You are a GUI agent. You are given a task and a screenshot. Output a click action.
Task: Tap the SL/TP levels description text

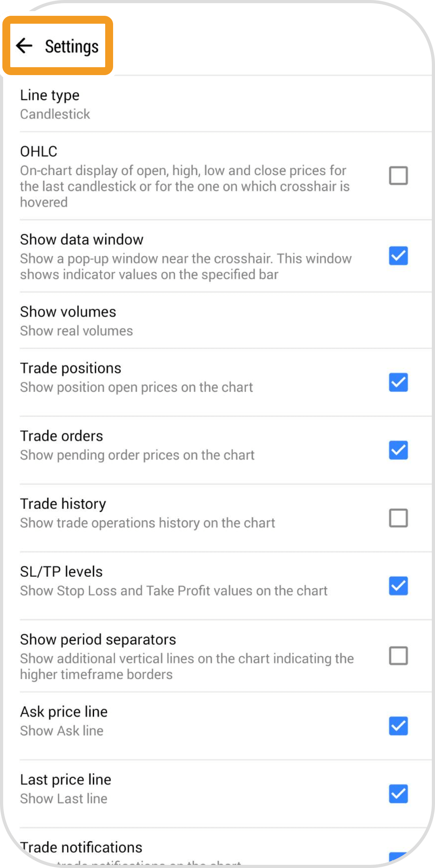pyautogui.click(x=174, y=591)
